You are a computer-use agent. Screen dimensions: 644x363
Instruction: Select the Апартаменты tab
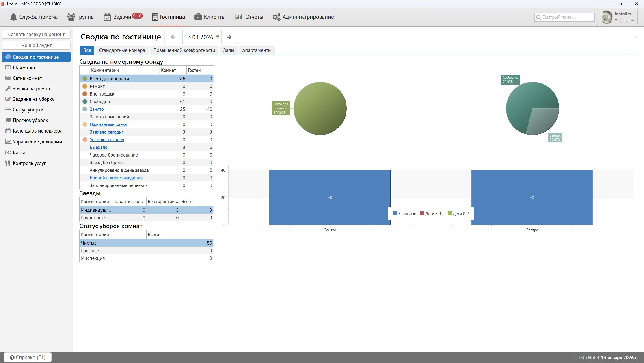coord(257,50)
